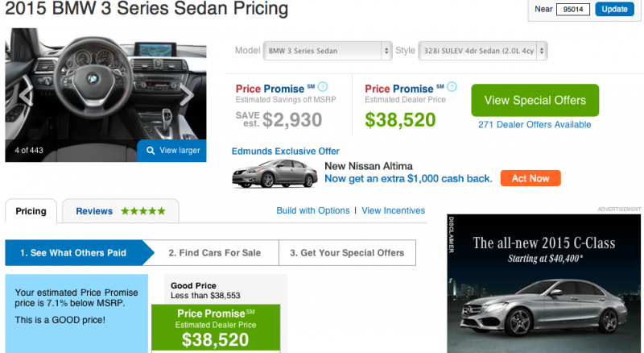Open the Model dropdown for BMW 3 Series Sedan
The height and width of the screenshot is (353, 644).
click(328, 51)
